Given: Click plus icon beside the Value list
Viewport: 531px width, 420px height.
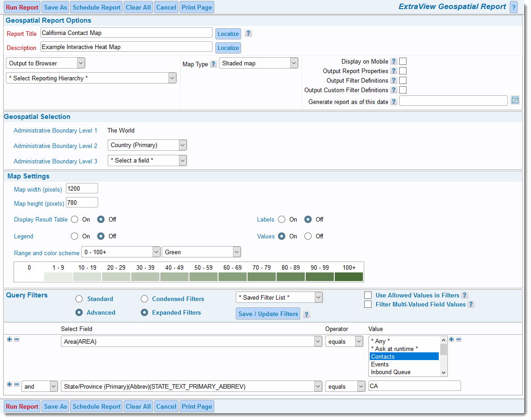Looking at the screenshot, I should tap(452, 339).
